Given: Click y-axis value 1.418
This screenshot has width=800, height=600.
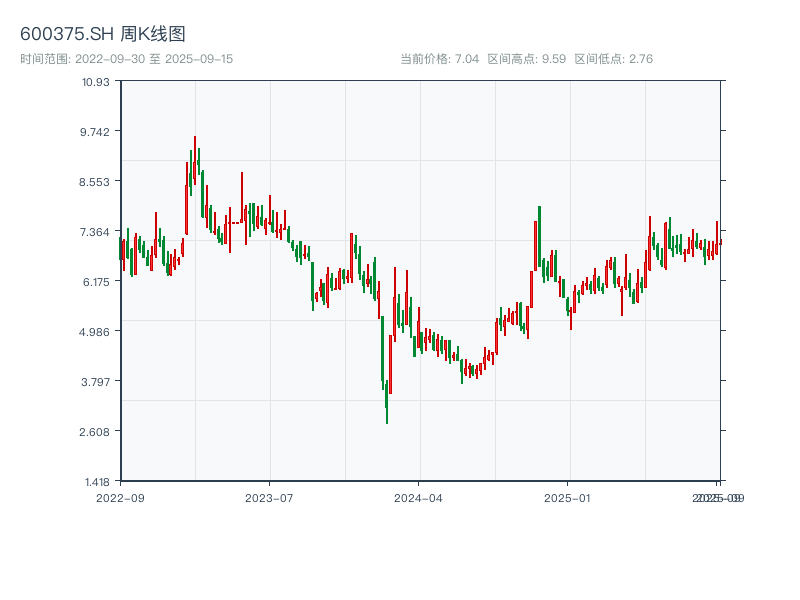Looking at the screenshot, I should (x=97, y=482).
